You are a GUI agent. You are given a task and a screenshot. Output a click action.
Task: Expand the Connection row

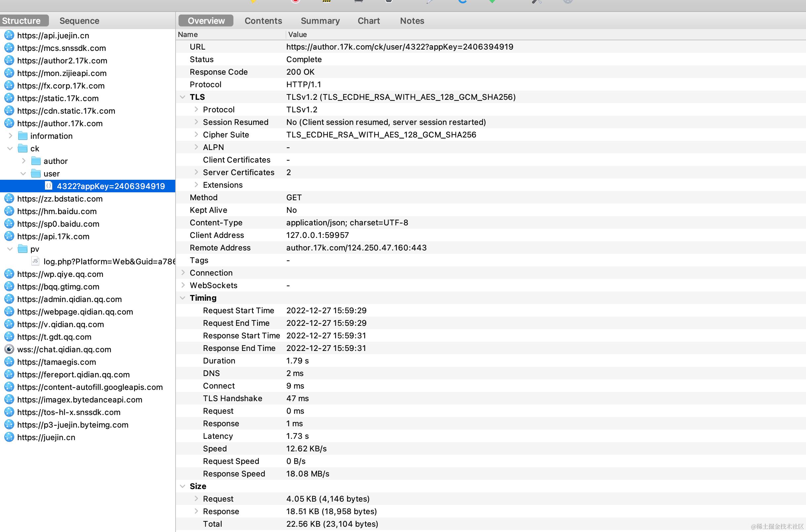(x=183, y=273)
